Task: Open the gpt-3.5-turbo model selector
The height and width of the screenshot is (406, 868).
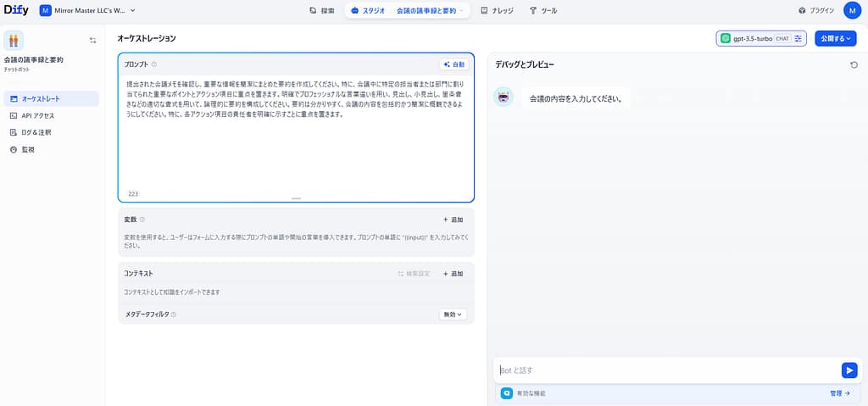Action: [753, 38]
